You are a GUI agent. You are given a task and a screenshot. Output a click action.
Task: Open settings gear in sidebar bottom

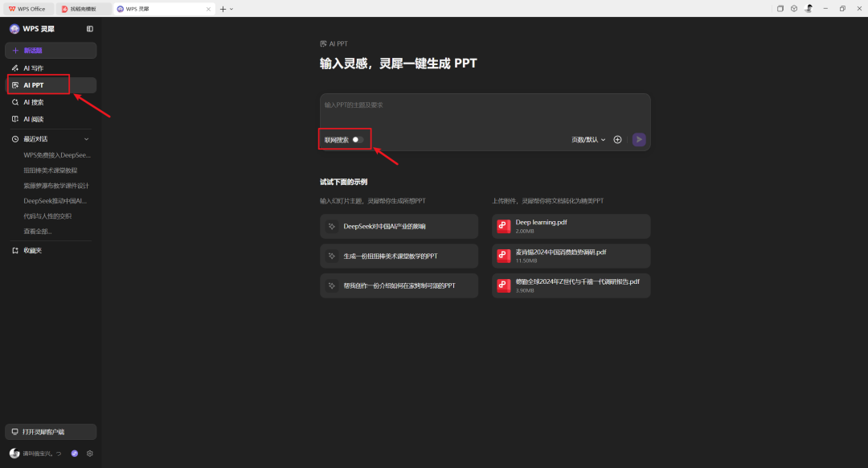pyautogui.click(x=90, y=454)
